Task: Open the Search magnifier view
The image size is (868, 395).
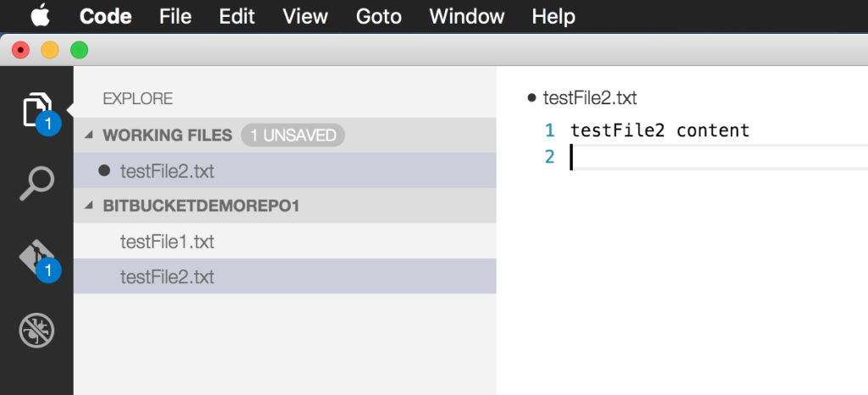Action: tap(37, 183)
